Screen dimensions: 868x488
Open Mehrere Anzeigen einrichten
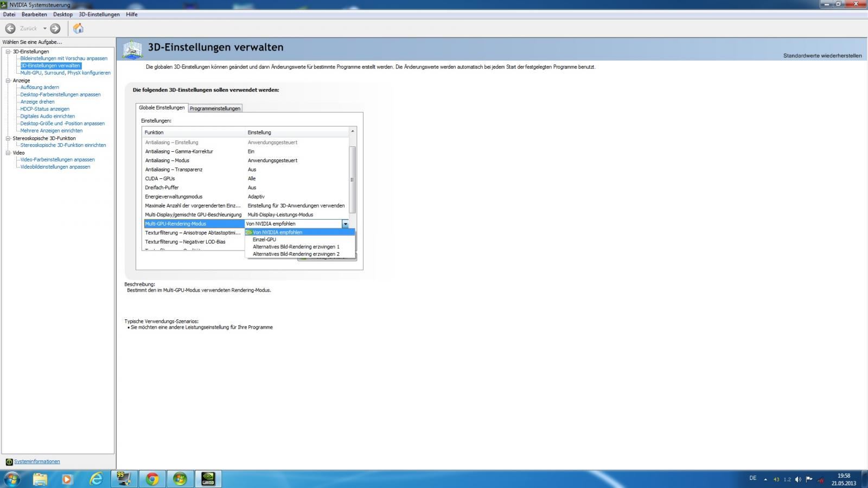click(52, 131)
